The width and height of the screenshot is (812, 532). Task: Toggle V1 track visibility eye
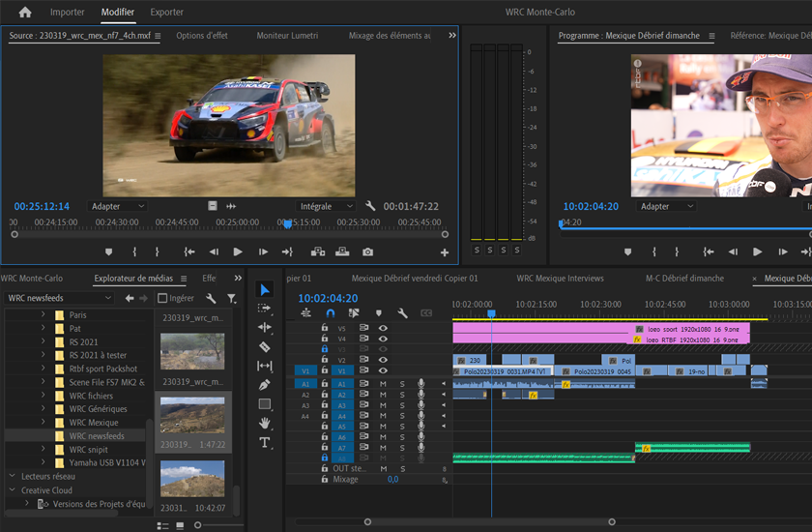(x=383, y=370)
